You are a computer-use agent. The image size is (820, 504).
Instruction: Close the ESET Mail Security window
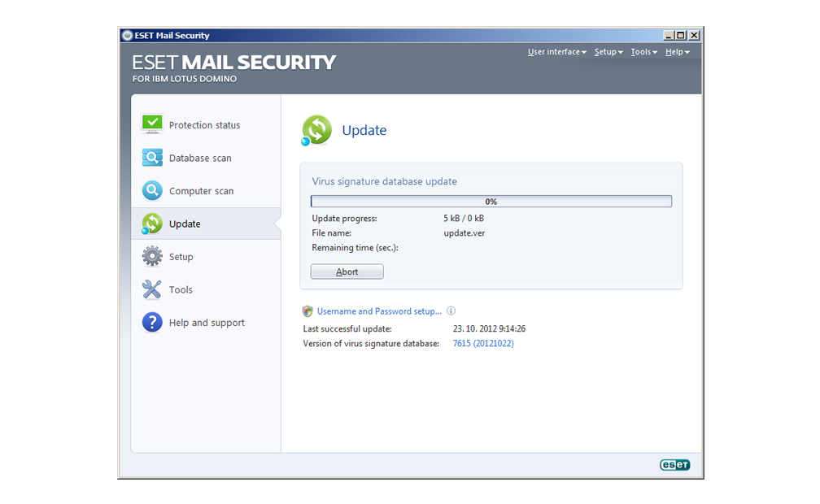[694, 36]
